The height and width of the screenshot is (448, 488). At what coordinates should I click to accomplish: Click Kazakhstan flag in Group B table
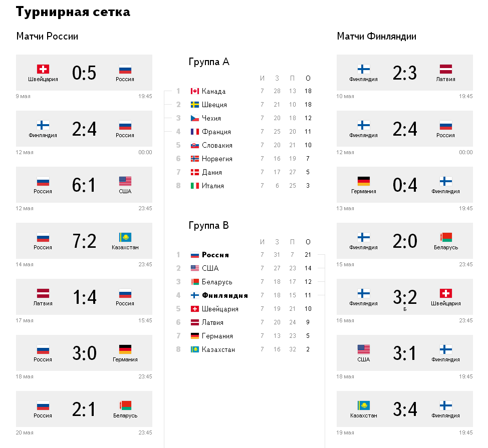click(195, 349)
